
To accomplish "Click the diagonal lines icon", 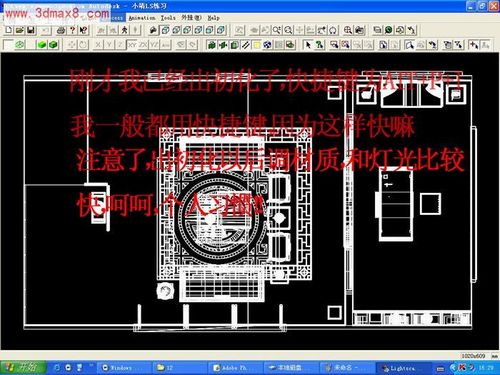I will 246,45.
